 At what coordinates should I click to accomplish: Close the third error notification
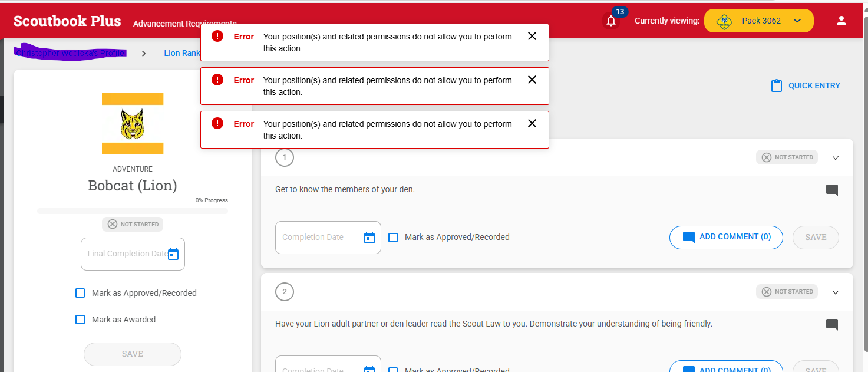(532, 124)
